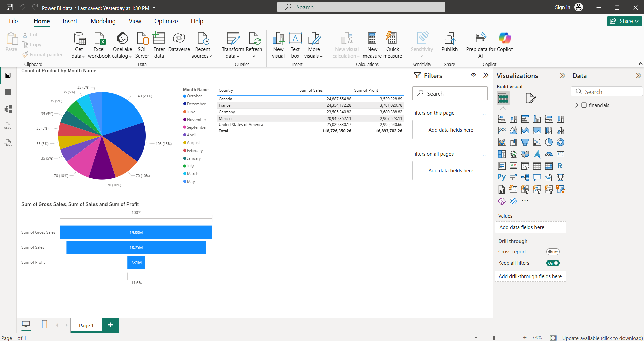Select the pie chart visual type
Viewport: 644px width, 341px height.
click(549, 142)
